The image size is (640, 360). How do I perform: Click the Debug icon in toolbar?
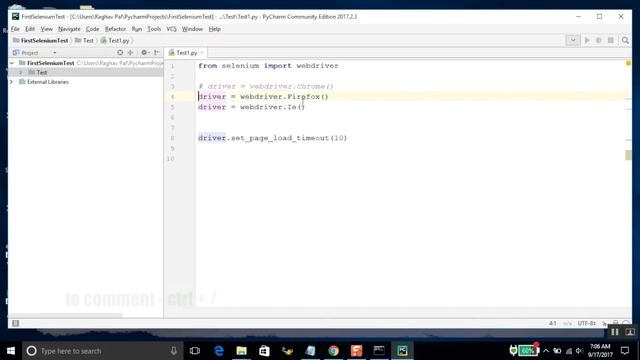pyautogui.click(x=599, y=40)
